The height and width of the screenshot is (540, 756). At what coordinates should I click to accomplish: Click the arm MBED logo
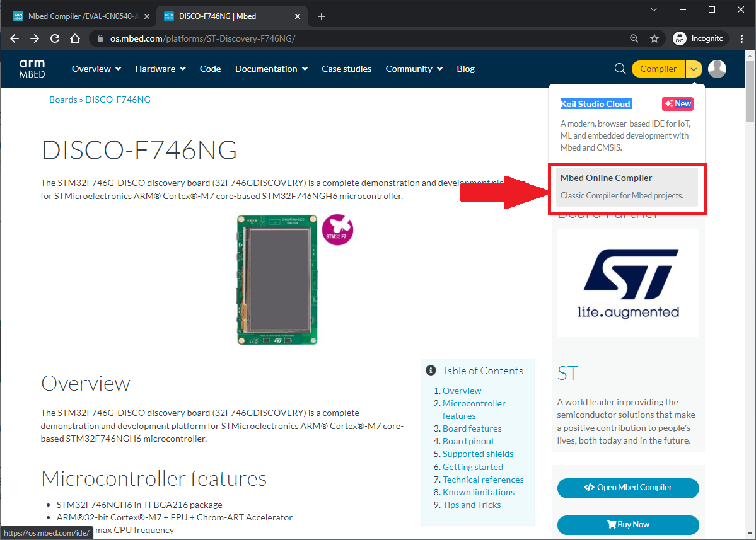point(32,69)
